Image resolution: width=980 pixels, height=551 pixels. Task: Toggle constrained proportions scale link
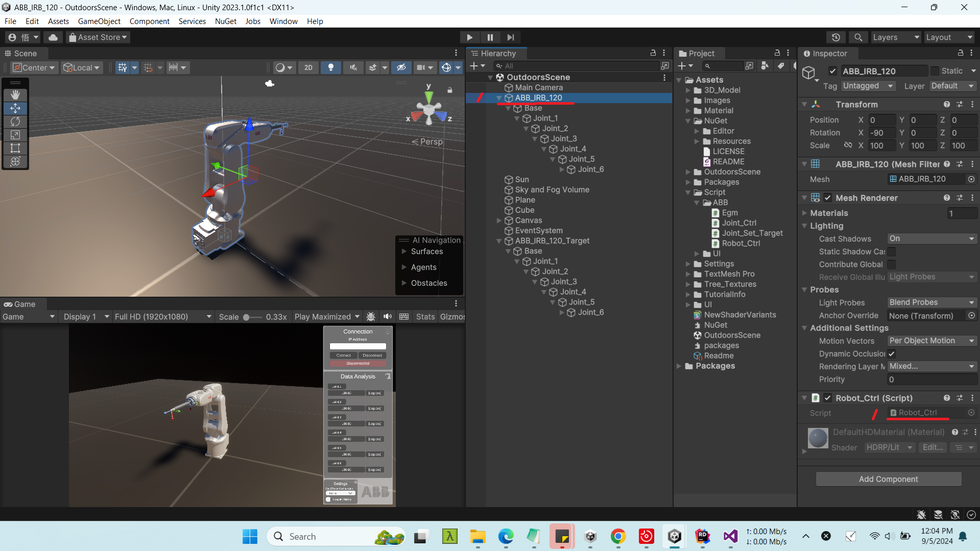(848, 146)
